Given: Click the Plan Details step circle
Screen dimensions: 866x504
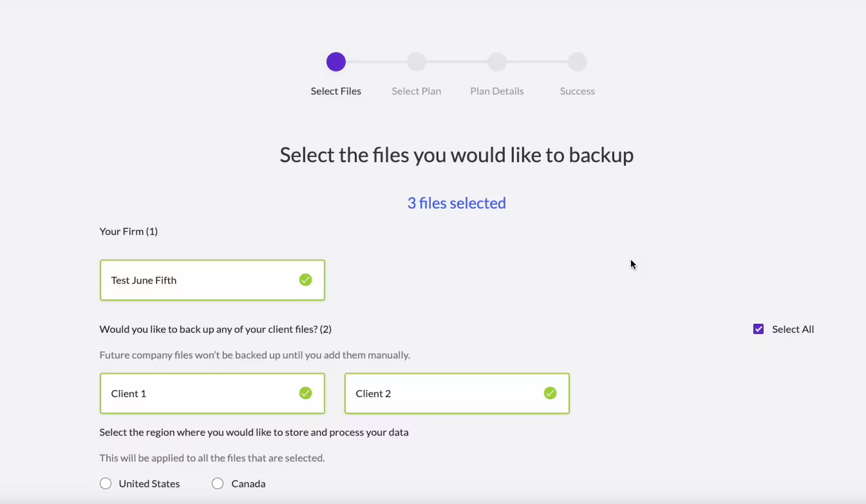Looking at the screenshot, I should tap(497, 62).
